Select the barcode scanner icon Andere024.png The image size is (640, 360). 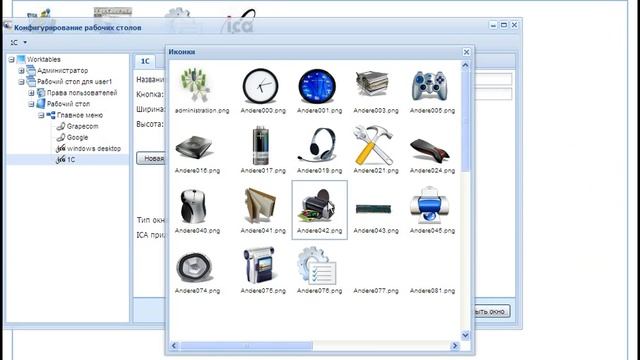[429, 151]
